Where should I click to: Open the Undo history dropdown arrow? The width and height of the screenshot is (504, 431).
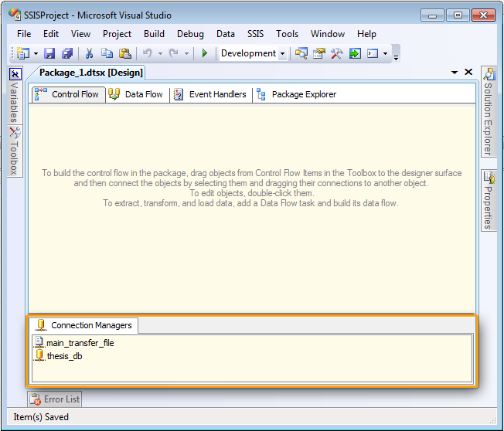pos(160,53)
